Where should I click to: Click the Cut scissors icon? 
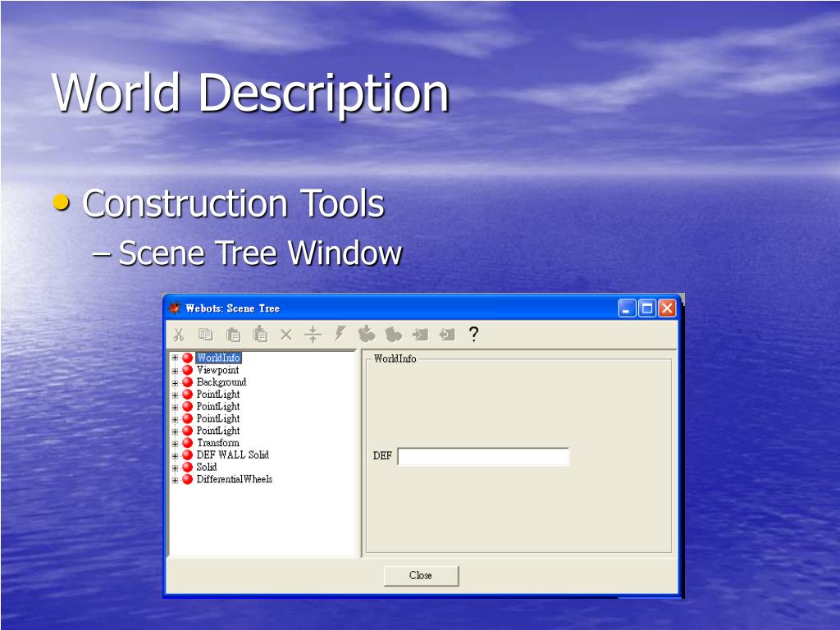178,335
